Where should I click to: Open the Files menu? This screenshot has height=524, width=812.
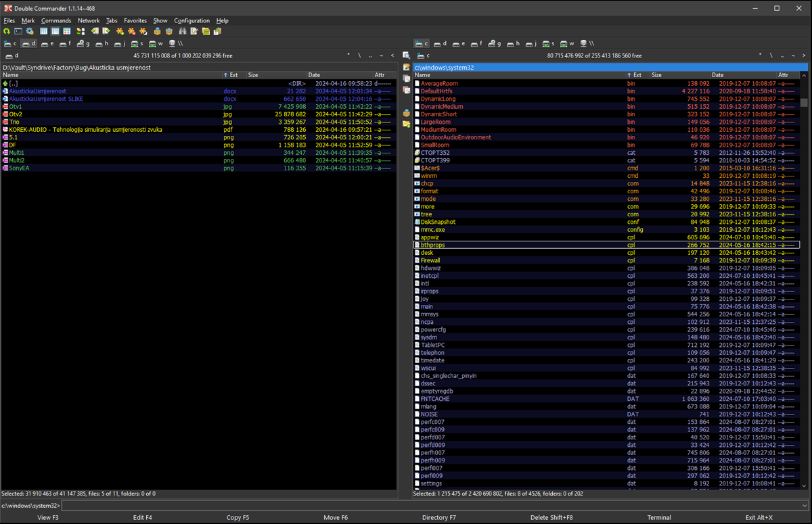point(9,20)
